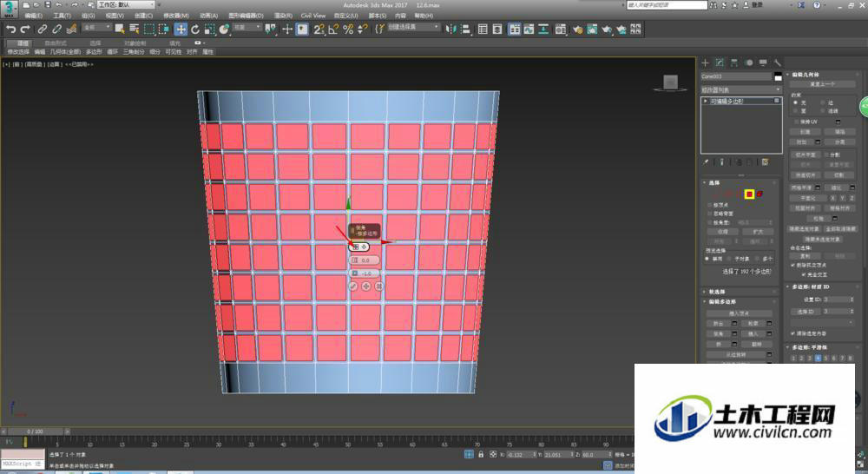Screen dimensions: 868x474
Task: Click the object color swatch beside Cone003
Action: [x=778, y=76]
